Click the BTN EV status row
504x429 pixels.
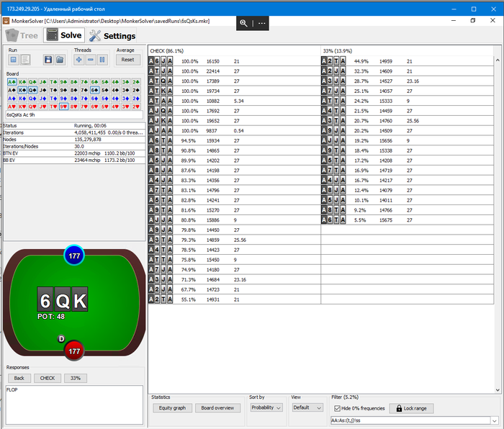[x=74, y=153]
